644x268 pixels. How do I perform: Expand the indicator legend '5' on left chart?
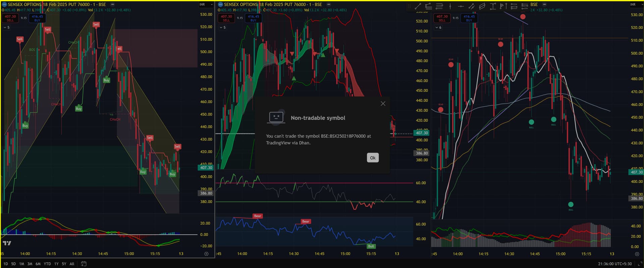tap(6, 28)
